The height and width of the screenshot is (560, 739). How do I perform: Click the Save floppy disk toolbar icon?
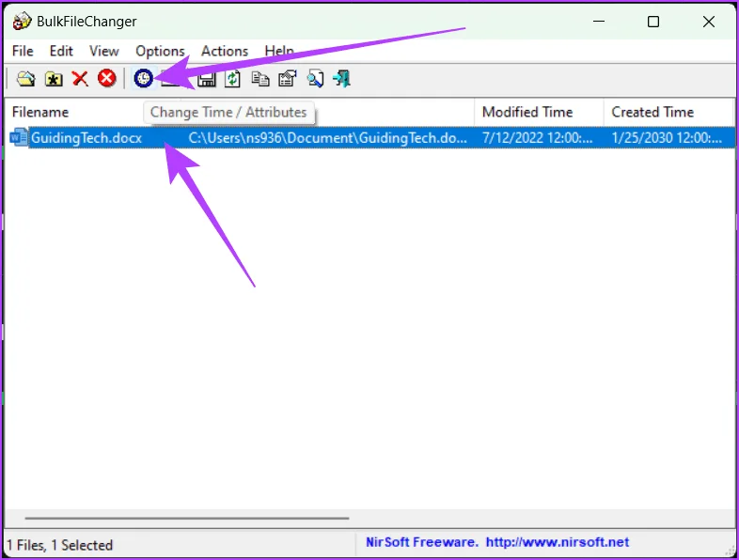coord(207,79)
